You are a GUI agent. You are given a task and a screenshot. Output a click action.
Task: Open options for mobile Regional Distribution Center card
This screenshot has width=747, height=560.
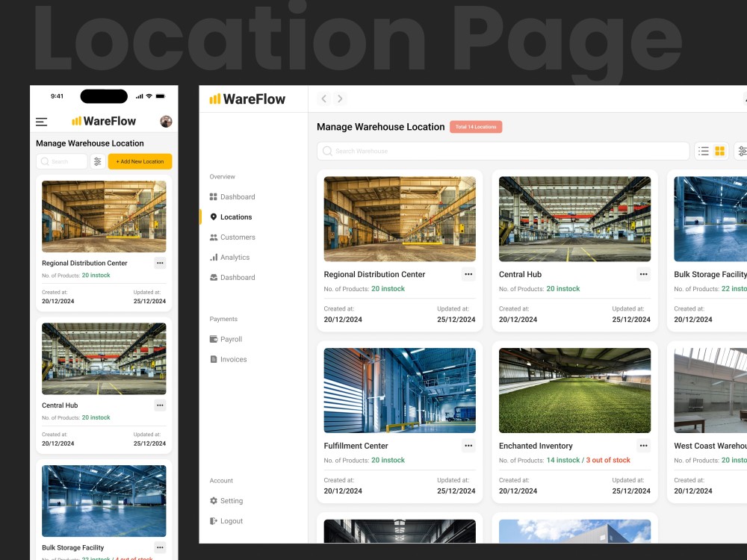pos(160,263)
